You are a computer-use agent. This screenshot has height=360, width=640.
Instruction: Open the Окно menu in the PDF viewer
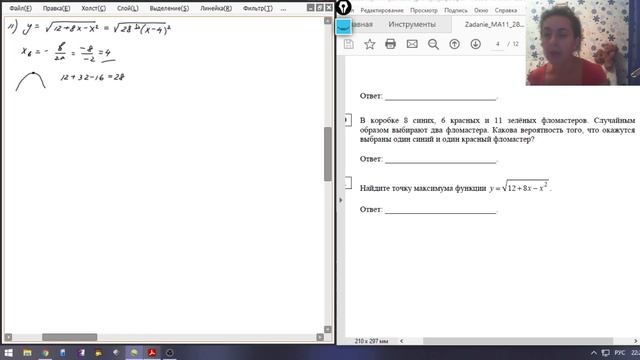coord(481,10)
